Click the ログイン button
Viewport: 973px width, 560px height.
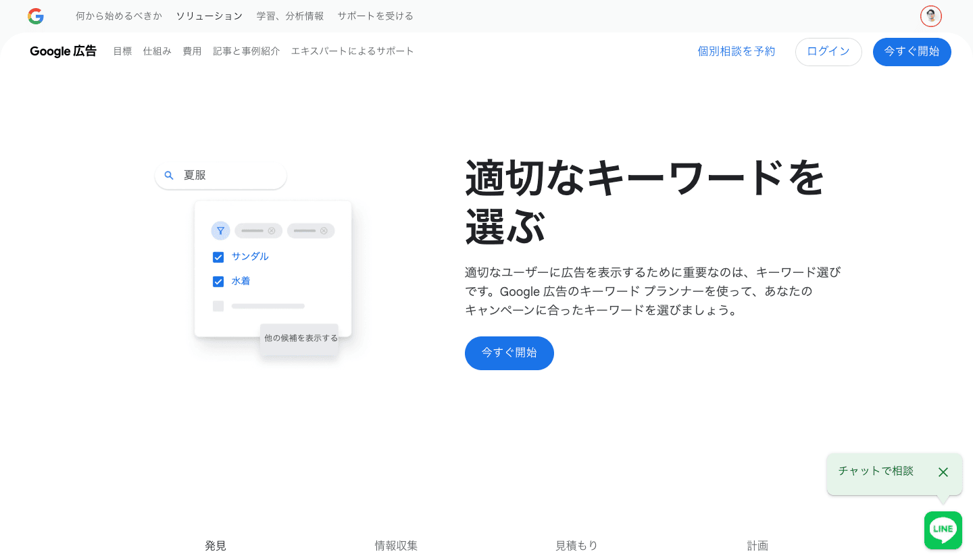tap(828, 51)
